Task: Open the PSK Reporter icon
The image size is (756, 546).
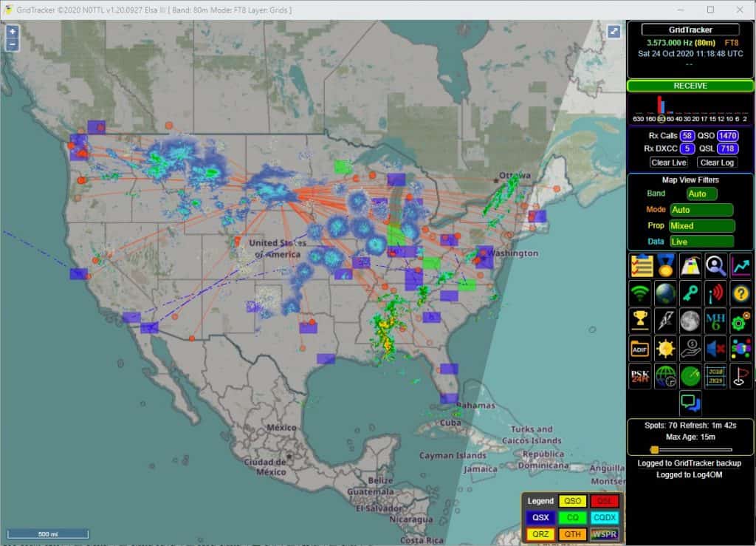Action: pos(639,375)
